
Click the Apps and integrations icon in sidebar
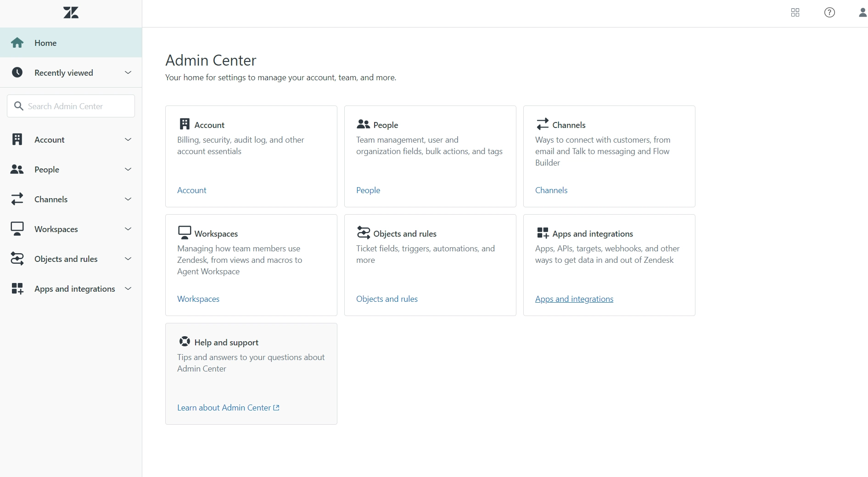(x=17, y=288)
